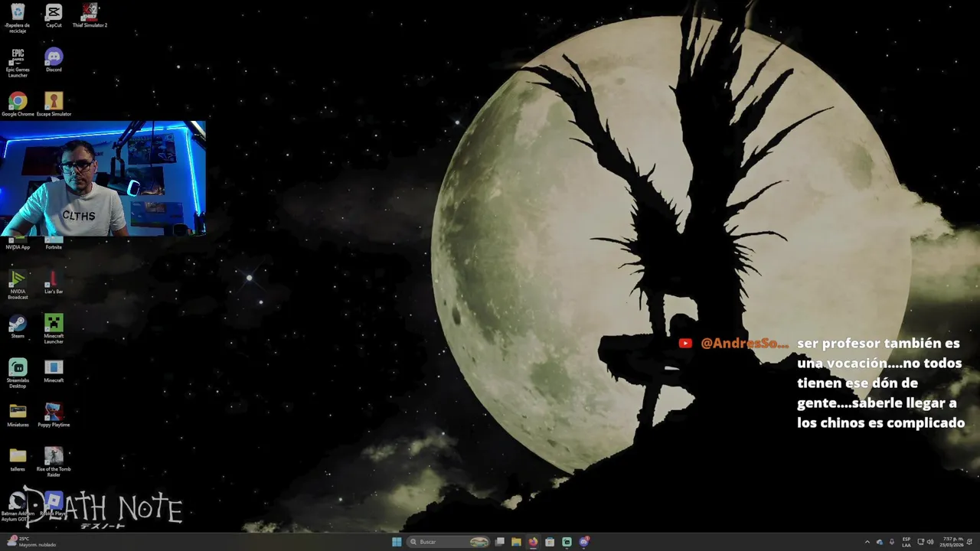
Task: Open the weather widget showing 25°C
Action: tap(31, 542)
